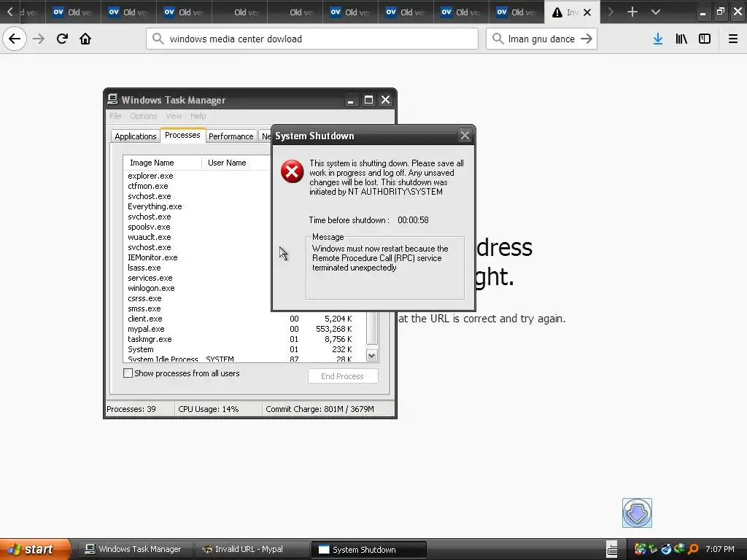
Task: Open the Library bookshelf icon
Action: (681, 39)
